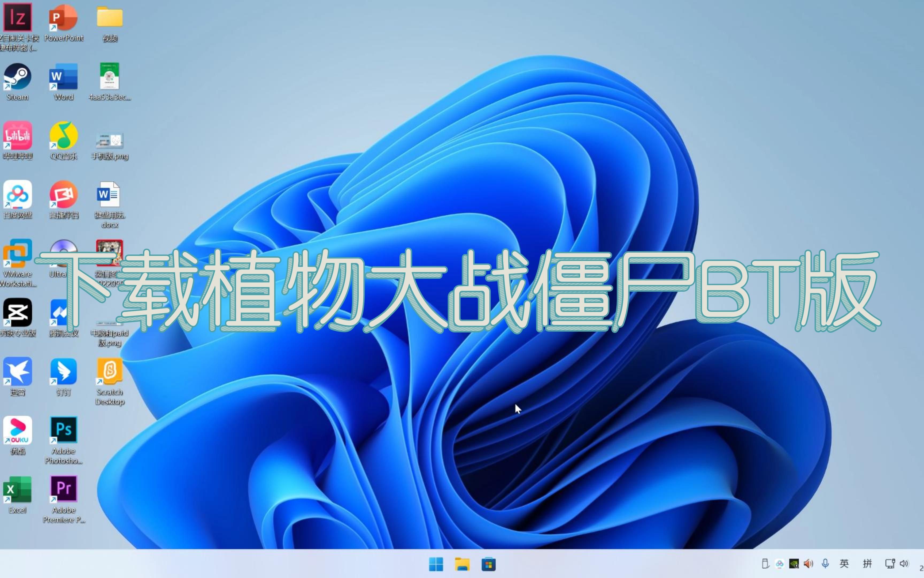
Task: Switch input language via 英 indicator
Action: [844, 564]
